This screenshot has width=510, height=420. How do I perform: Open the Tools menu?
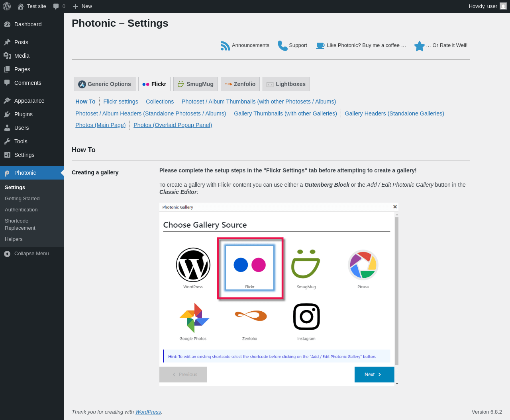pos(32,141)
